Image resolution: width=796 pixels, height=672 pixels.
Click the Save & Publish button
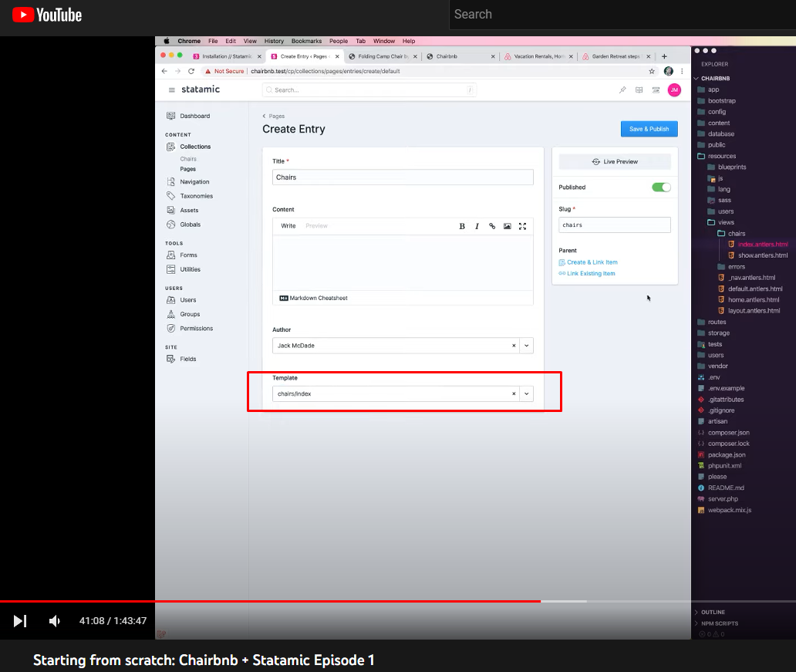(649, 129)
